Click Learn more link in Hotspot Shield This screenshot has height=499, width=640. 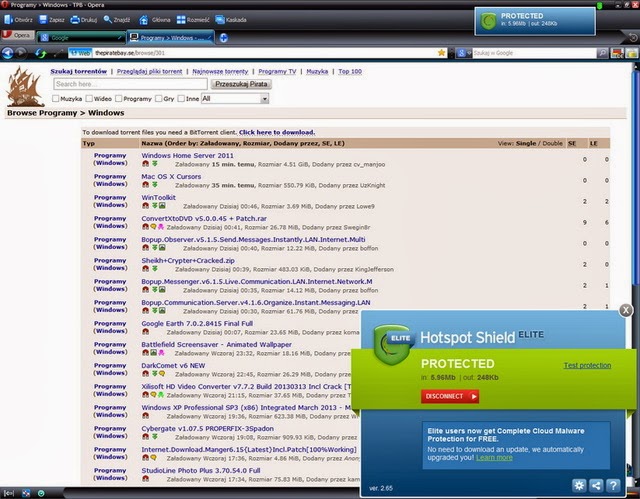pos(494,457)
